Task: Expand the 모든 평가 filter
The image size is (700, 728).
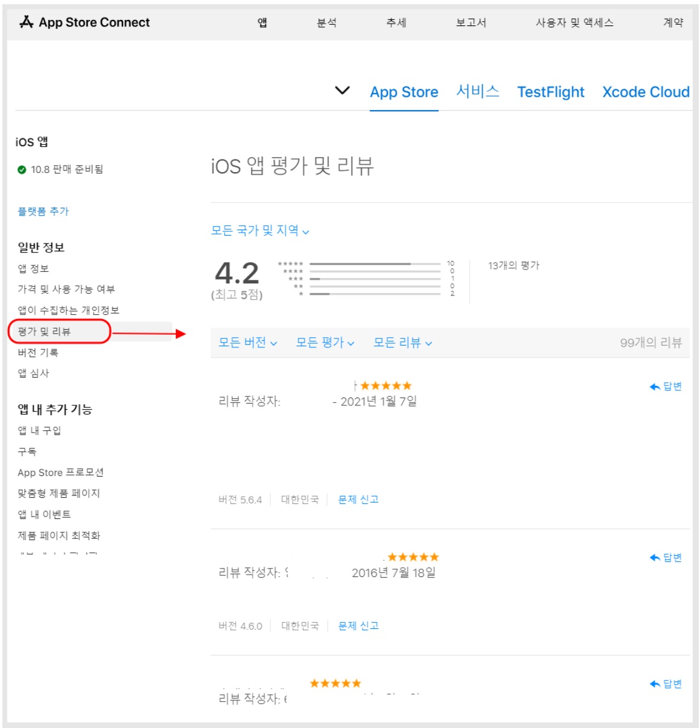Action: tap(325, 343)
